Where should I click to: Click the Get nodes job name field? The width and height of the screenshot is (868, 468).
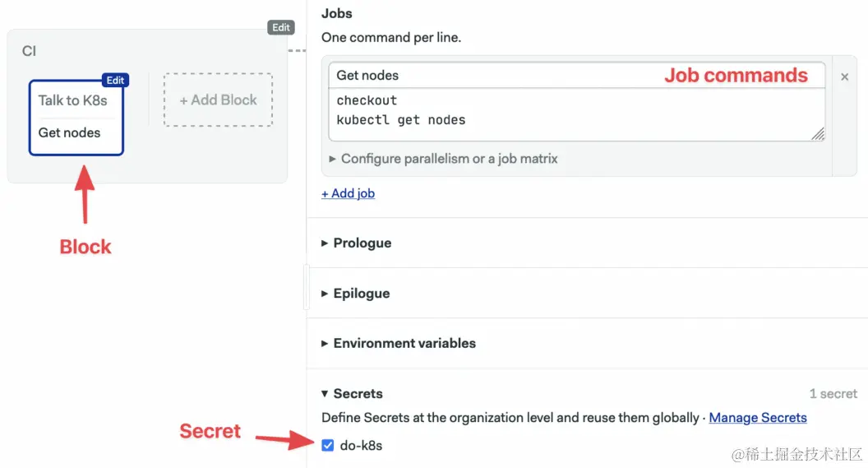coord(493,76)
